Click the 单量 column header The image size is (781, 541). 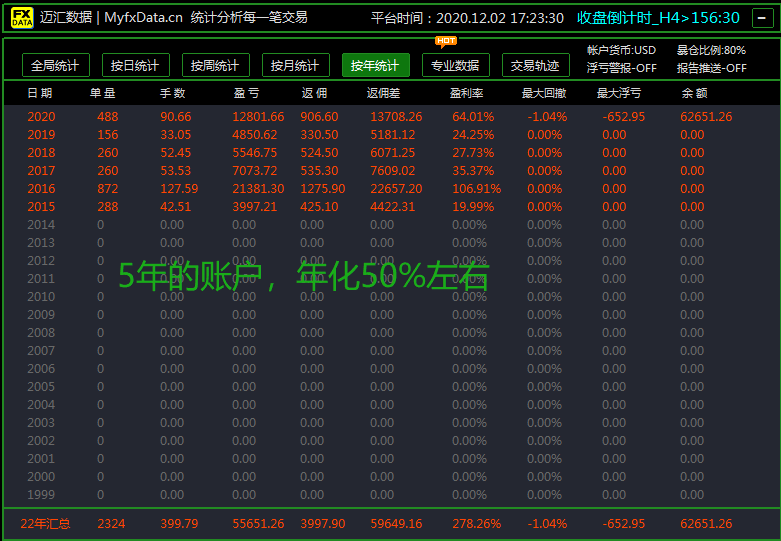(103, 93)
